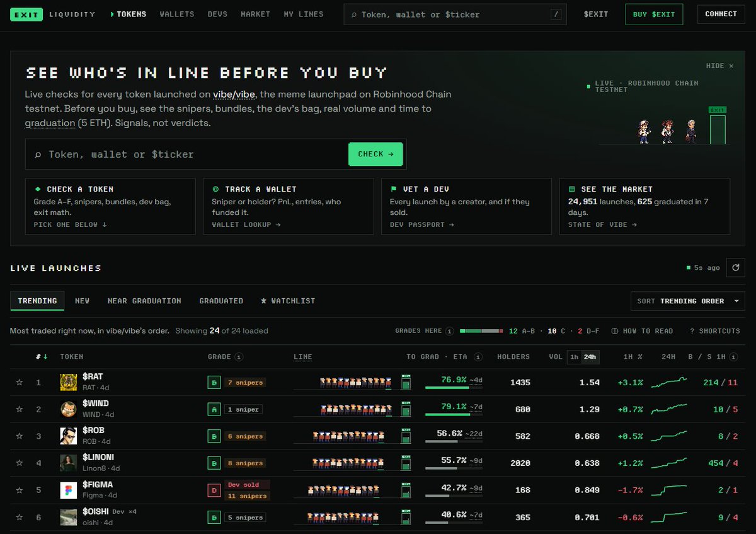Click the TO GRAD · ETA info icon

[x=478, y=357]
